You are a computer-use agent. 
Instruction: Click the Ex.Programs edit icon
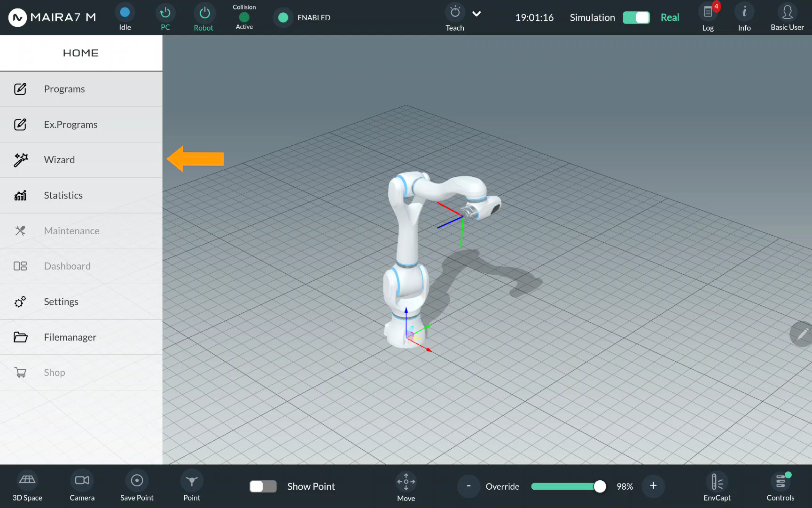(20, 125)
